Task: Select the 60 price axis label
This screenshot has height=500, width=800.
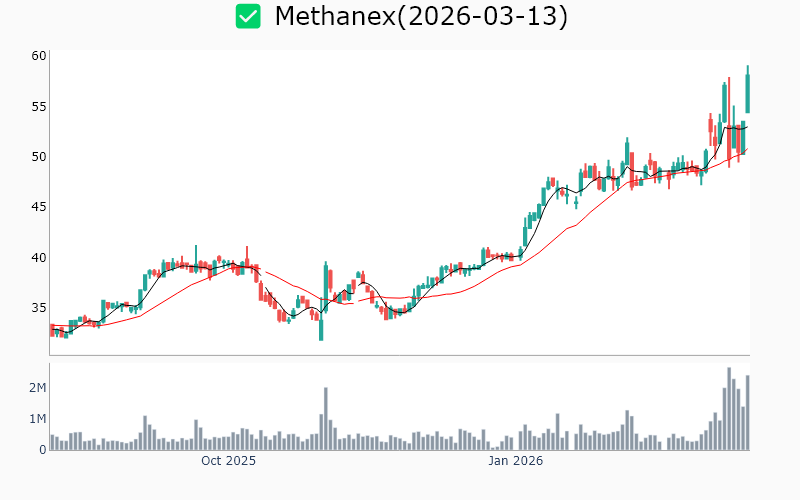Action: [x=39, y=56]
